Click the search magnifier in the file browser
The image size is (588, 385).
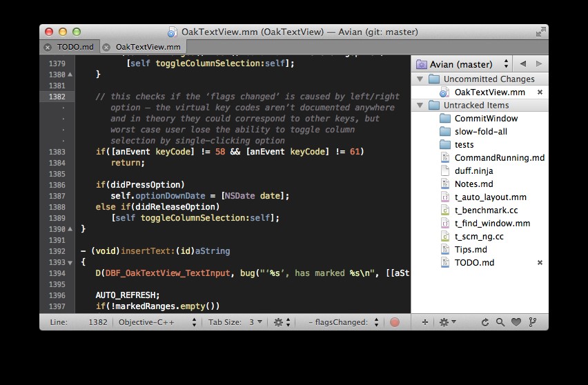500,322
